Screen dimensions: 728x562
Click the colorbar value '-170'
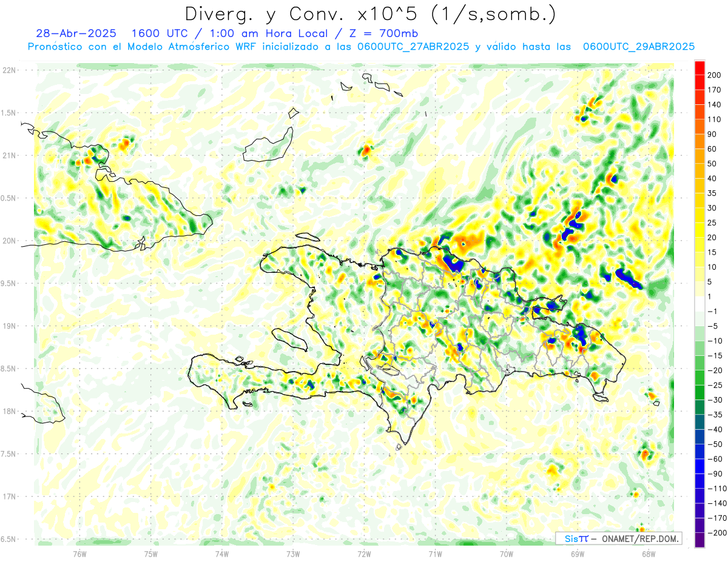tap(716, 518)
